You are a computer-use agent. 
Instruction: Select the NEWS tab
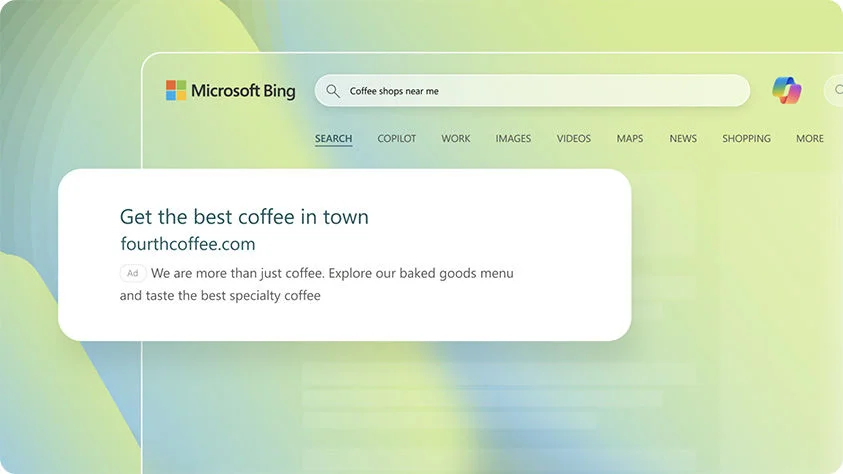683,139
